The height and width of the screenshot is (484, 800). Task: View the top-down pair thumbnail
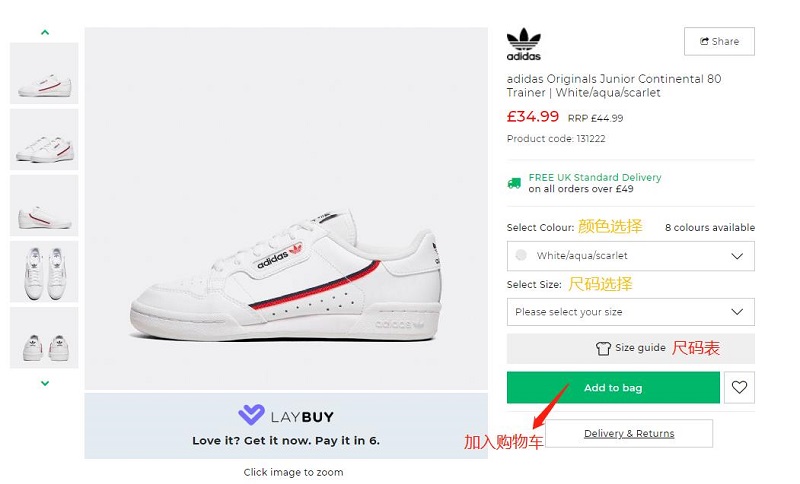[44, 271]
